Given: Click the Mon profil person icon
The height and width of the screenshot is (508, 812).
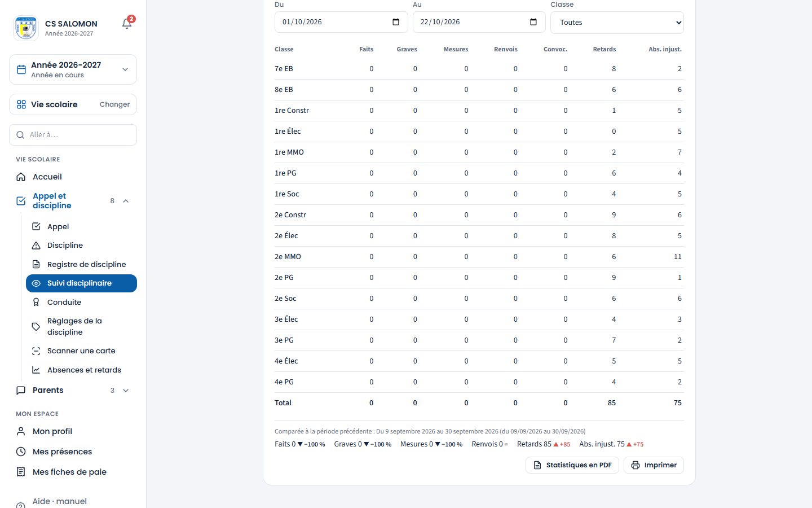Looking at the screenshot, I should click(21, 431).
